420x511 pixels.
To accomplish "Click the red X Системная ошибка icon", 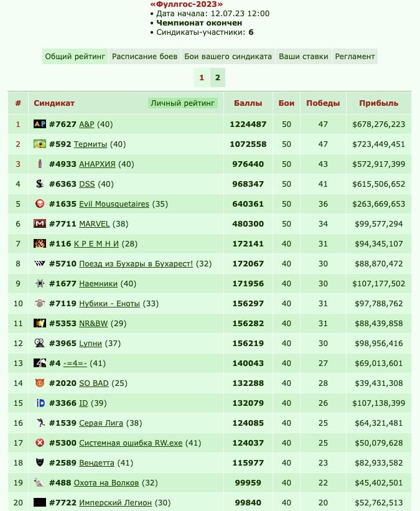I will [x=40, y=443].
